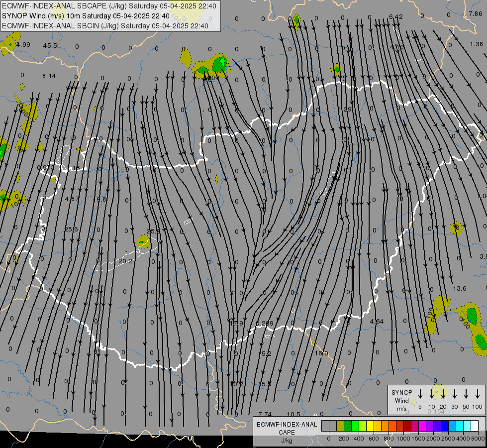Click the 4.64 value on the map

pyautogui.click(x=377, y=322)
